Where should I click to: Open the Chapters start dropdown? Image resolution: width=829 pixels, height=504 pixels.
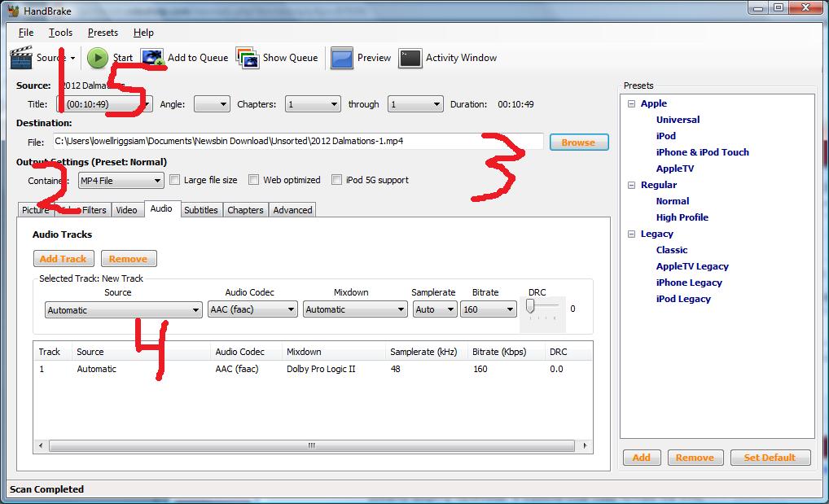tap(313, 104)
